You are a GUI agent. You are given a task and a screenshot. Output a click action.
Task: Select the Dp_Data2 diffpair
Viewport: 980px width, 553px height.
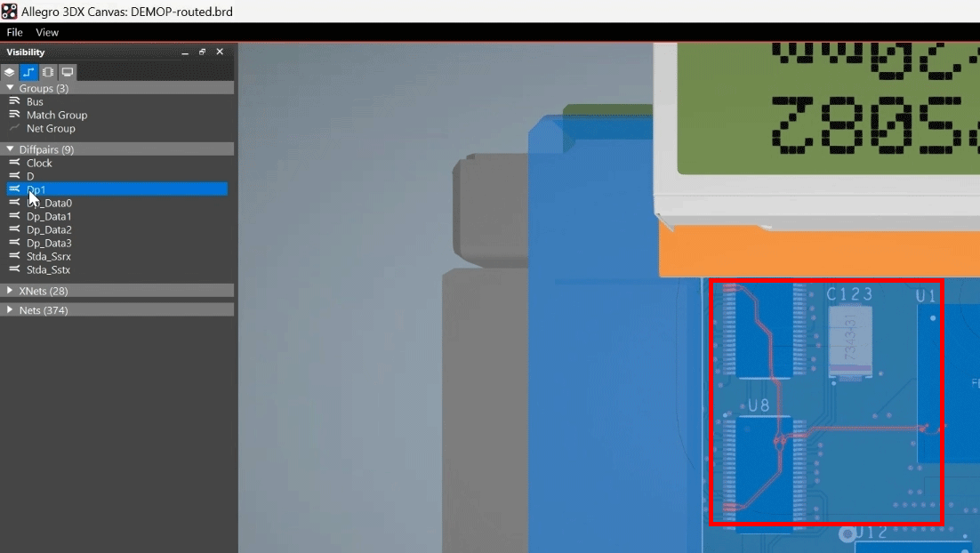tap(49, 230)
